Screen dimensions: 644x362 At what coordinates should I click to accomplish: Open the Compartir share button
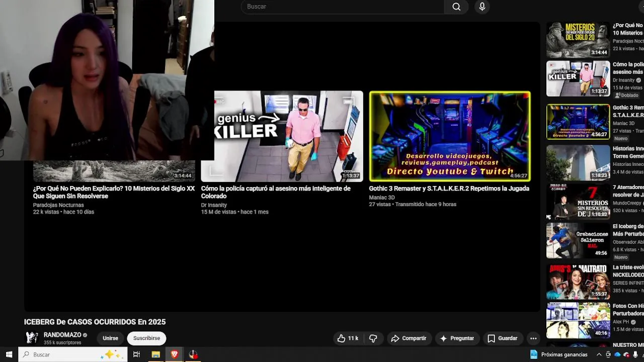coord(409,338)
